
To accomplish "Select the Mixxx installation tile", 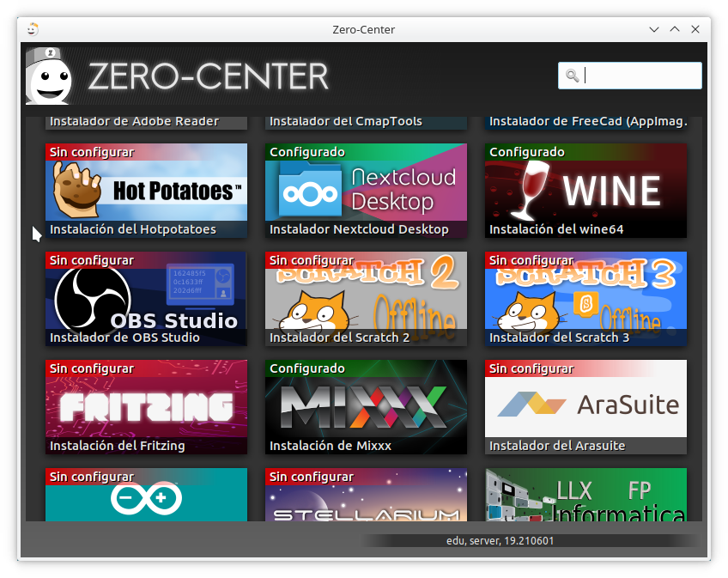I will [366, 407].
